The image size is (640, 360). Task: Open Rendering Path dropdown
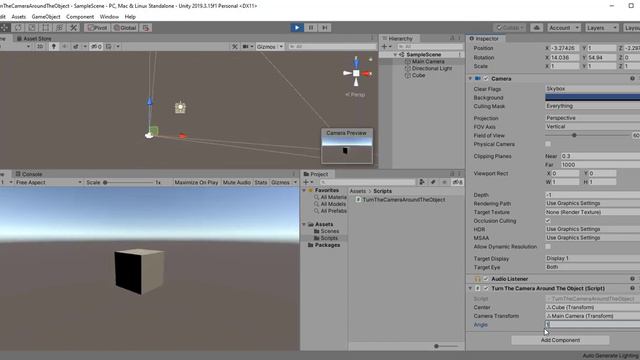592,203
